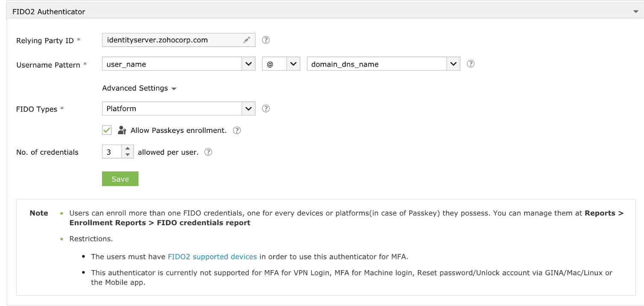
Task: Collapse the FIDO2 Authenticator section arrow
Action: (x=635, y=12)
